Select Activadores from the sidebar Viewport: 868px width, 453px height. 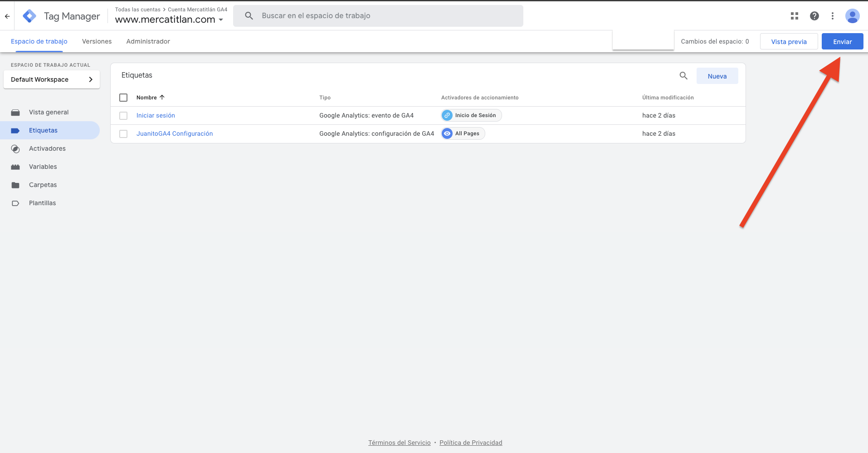coord(47,148)
